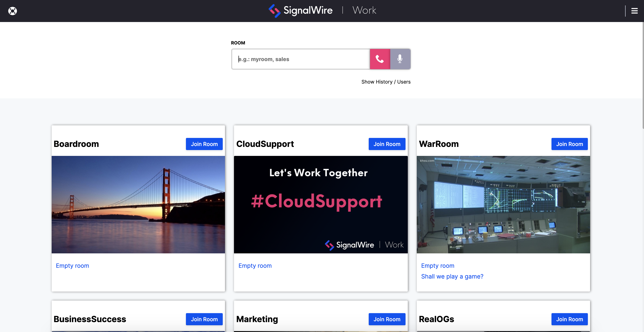Join the WarRoom room
This screenshot has width=644, height=332.
pos(569,144)
